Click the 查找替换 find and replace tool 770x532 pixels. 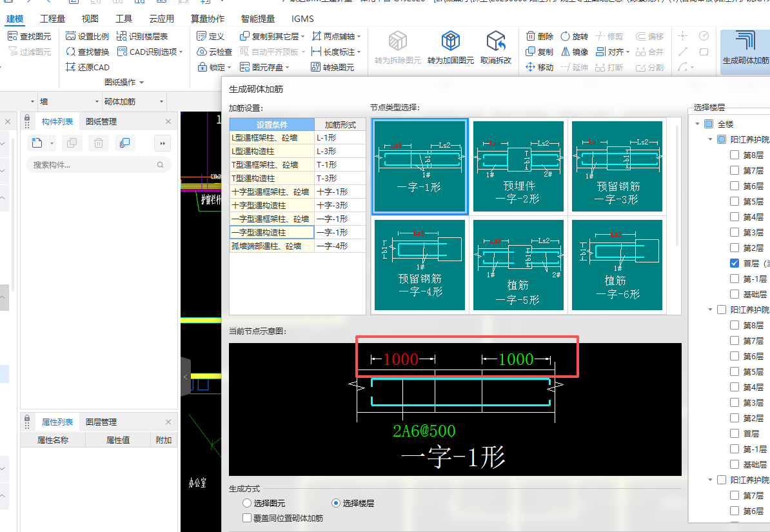pos(88,52)
